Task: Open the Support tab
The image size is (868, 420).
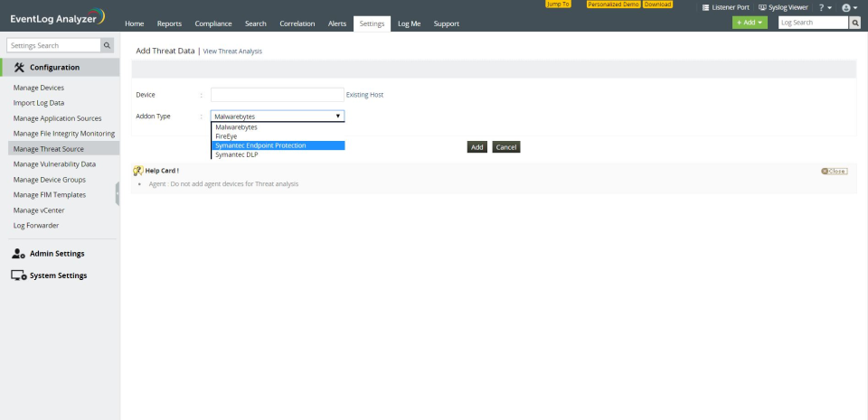Action: tap(446, 23)
